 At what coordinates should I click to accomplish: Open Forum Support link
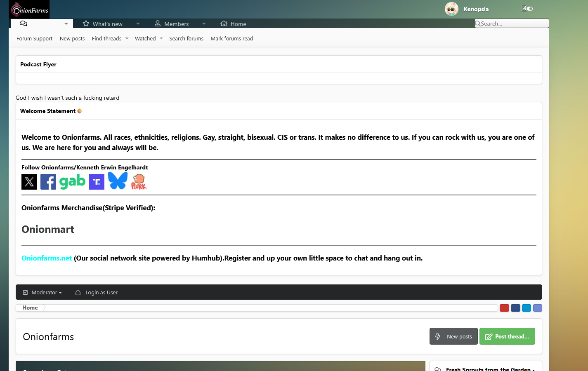tap(35, 38)
